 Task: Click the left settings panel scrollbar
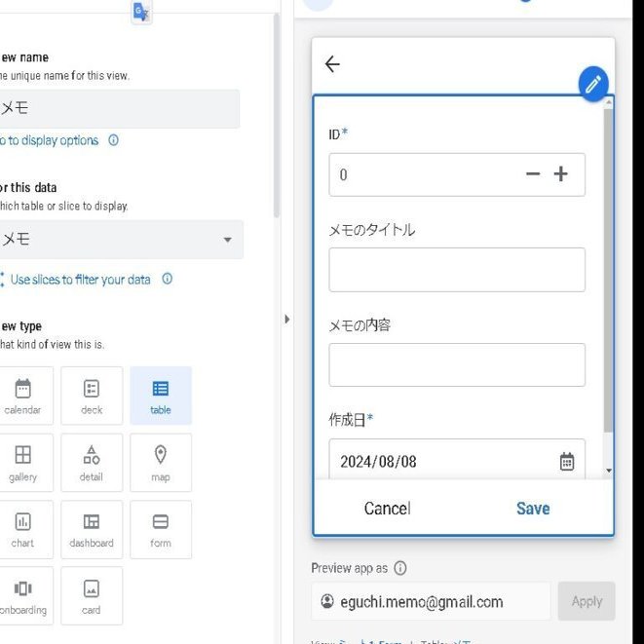[x=277, y=115]
